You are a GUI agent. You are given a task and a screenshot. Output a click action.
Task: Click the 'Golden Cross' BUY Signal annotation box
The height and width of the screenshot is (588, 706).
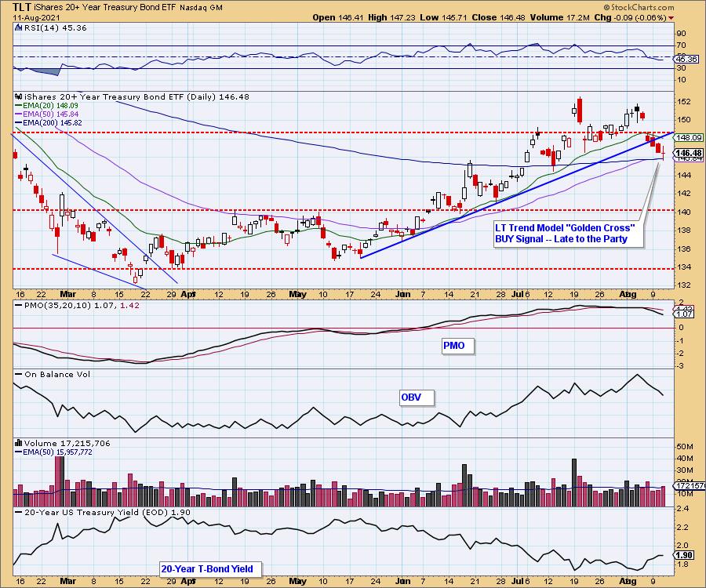tap(568, 234)
